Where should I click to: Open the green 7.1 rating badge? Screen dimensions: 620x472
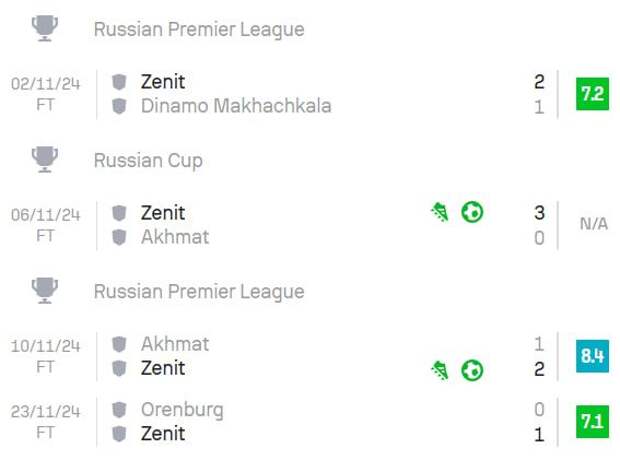click(592, 422)
